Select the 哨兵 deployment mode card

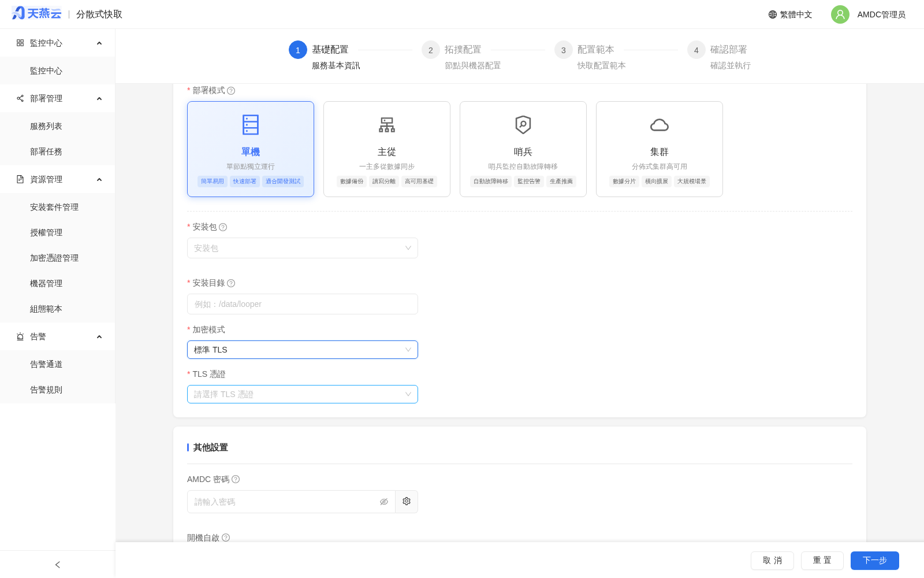[x=523, y=149]
